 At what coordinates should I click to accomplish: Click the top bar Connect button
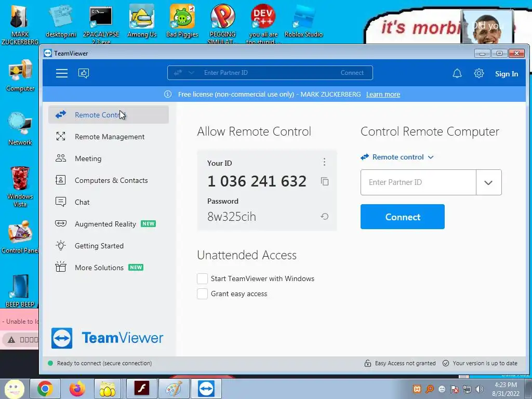[352, 73]
